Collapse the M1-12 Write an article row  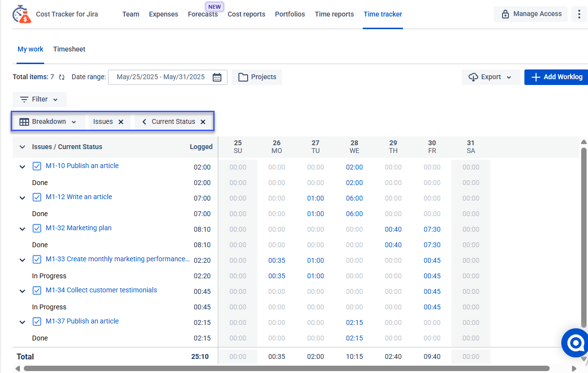pos(22,197)
